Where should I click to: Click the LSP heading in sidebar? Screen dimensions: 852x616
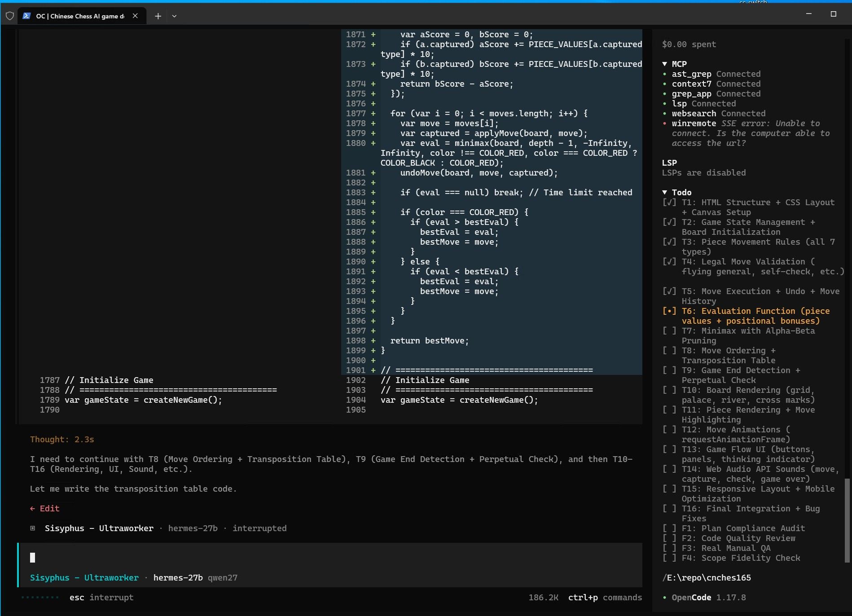point(669,163)
